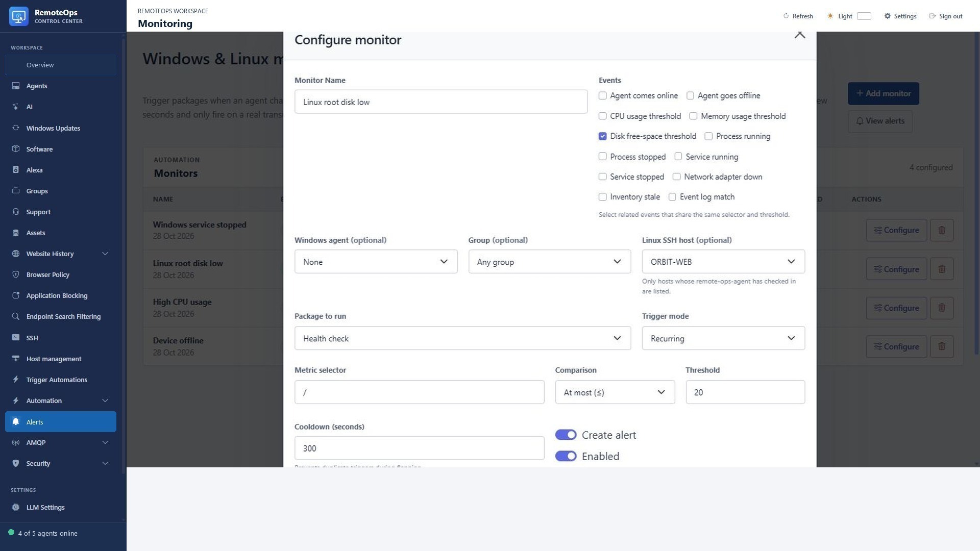Image resolution: width=980 pixels, height=551 pixels.
Task: Expand Website History in sidebar
Action: coord(61,254)
